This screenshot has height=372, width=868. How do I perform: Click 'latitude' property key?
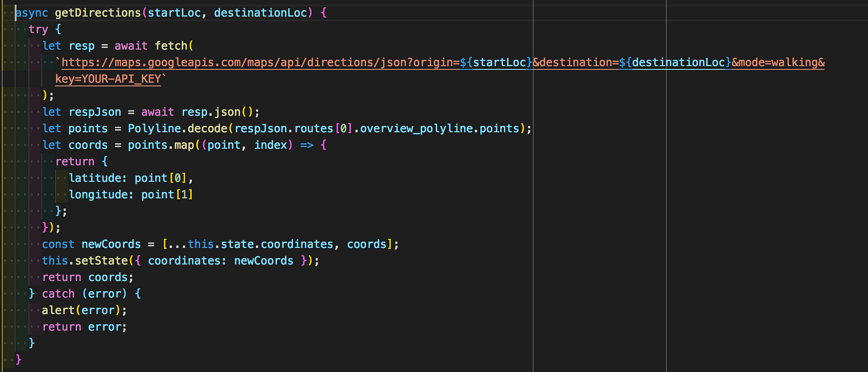click(95, 178)
